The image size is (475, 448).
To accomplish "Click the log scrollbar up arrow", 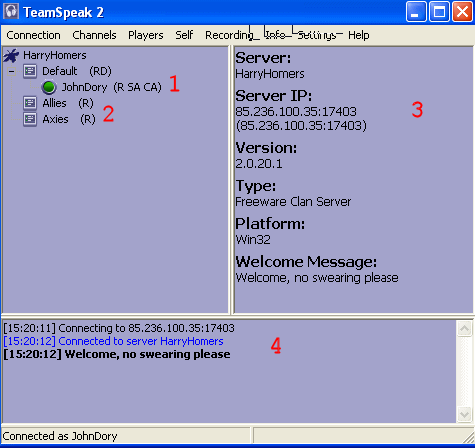I will pos(464,329).
